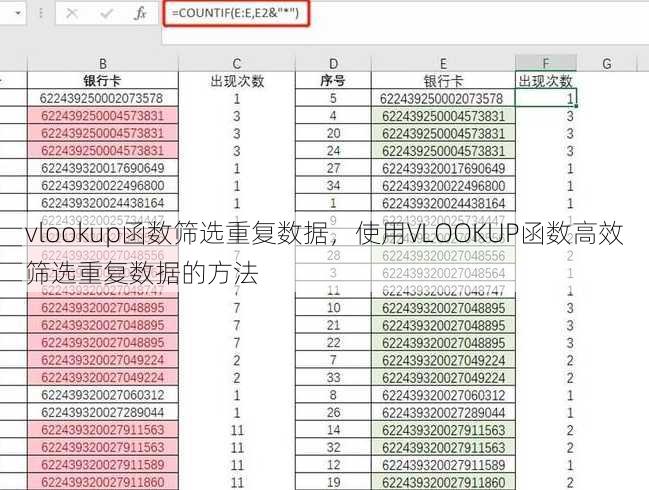The height and width of the screenshot is (490, 649).
Task: Click column B cell 622439320017690649
Action: [103, 168]
